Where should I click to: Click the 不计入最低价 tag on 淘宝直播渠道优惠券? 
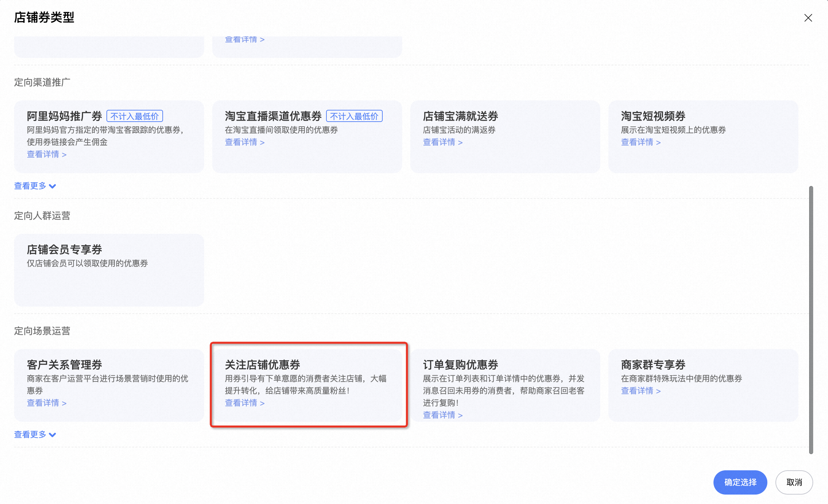coord(354,116)
